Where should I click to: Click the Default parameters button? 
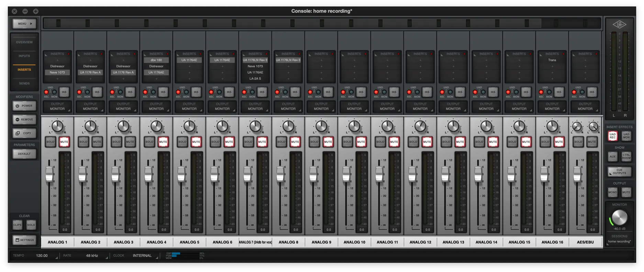coord(24,154)
